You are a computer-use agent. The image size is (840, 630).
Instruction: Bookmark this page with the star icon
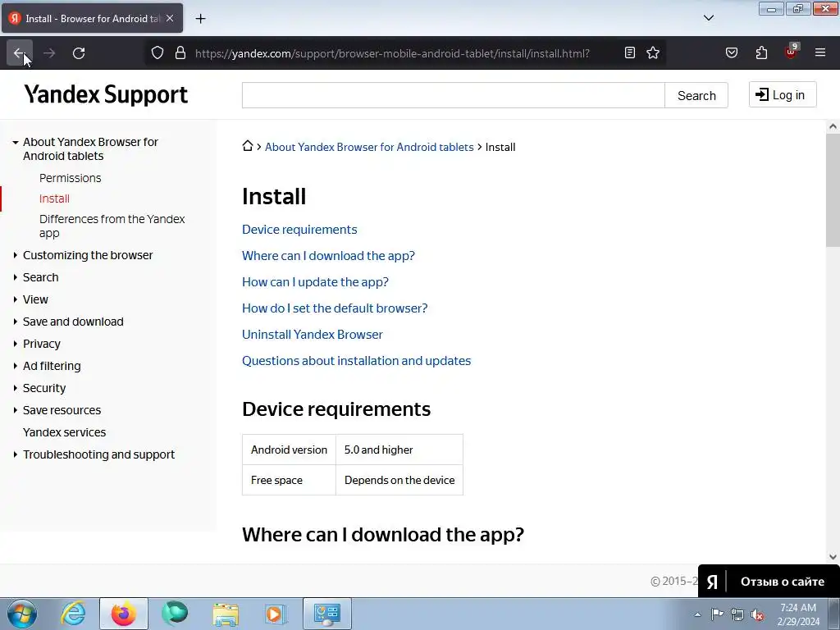(652, 52)
